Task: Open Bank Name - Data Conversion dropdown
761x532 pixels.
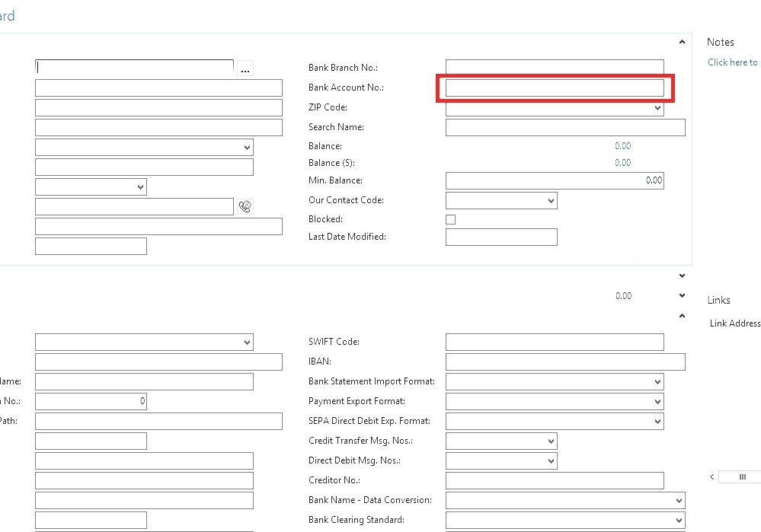Action: coord(679,501)
